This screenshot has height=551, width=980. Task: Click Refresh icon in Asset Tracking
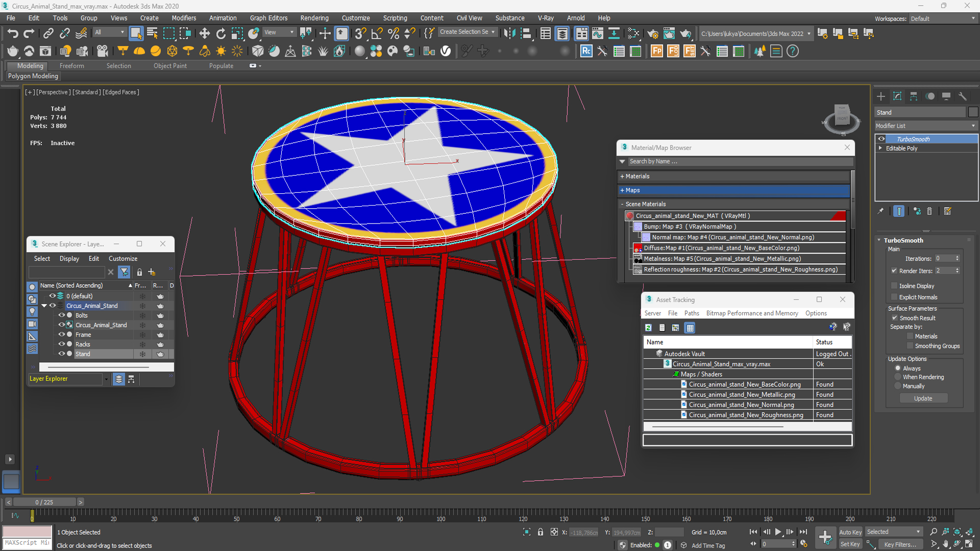(648, 328)
